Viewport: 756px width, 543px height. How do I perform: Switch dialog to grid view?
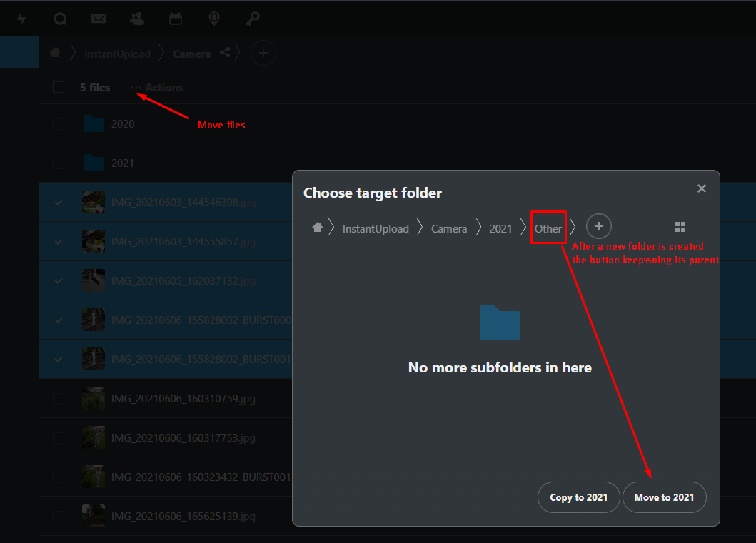pos(680,226)
